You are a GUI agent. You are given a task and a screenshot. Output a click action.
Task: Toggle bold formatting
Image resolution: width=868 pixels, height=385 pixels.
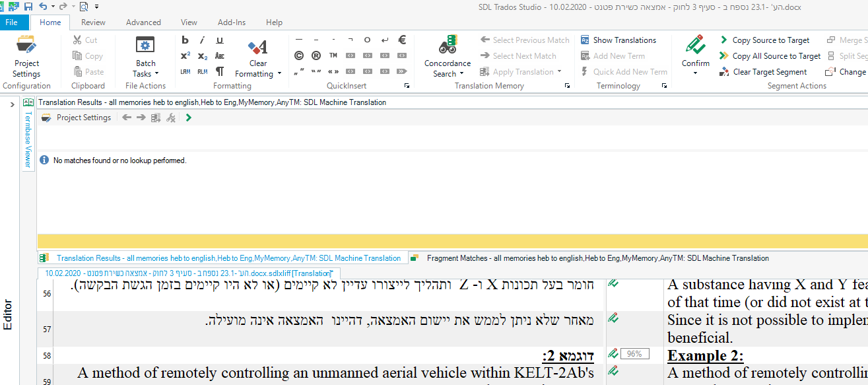pyautogui.click(x=185, y=40)
